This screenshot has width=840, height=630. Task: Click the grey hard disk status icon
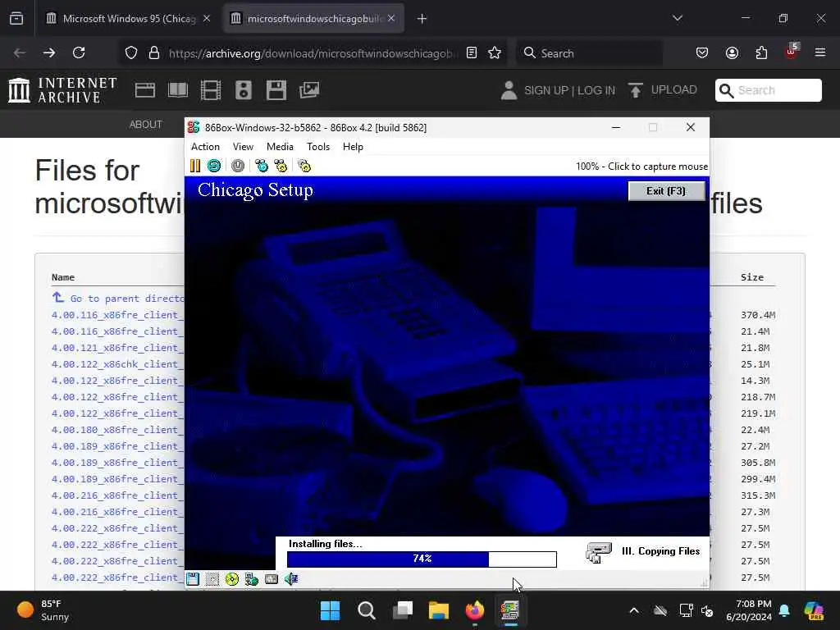point(272,579)
